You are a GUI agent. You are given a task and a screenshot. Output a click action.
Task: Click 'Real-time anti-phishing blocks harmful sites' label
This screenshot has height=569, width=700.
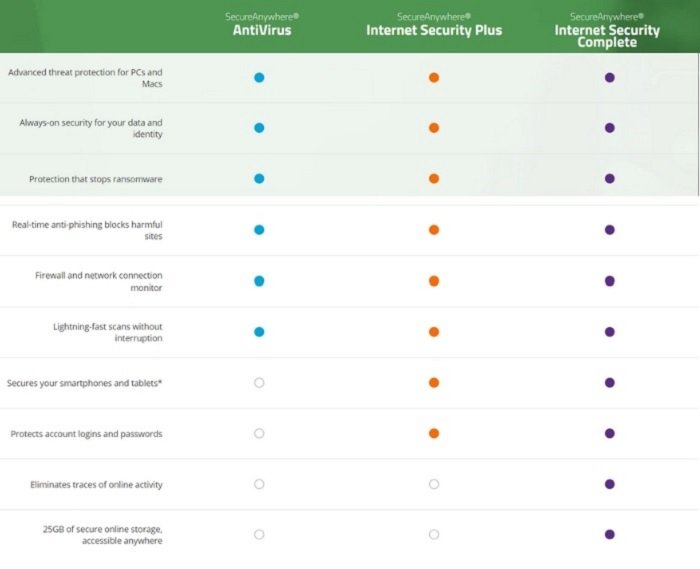87,230
